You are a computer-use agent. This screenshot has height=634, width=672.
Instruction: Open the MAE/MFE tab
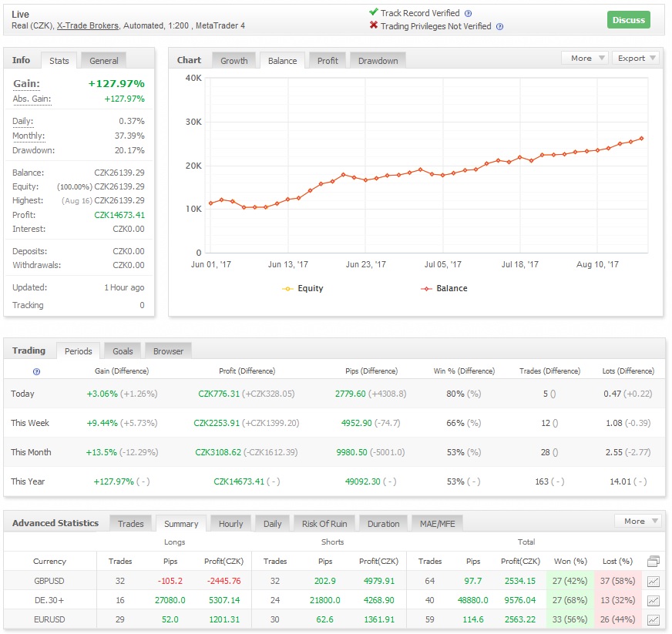click(438, 524)
